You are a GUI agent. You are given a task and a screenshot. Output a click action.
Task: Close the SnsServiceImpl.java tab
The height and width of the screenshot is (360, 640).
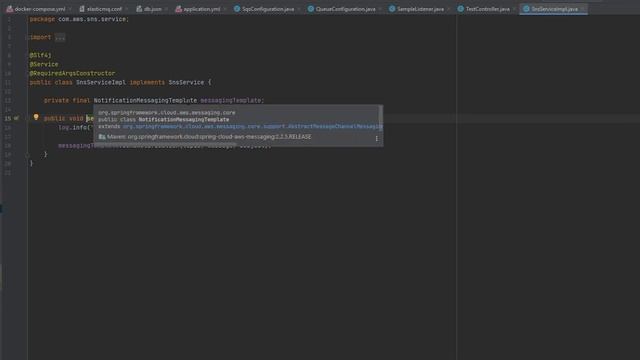pos(582,9)
